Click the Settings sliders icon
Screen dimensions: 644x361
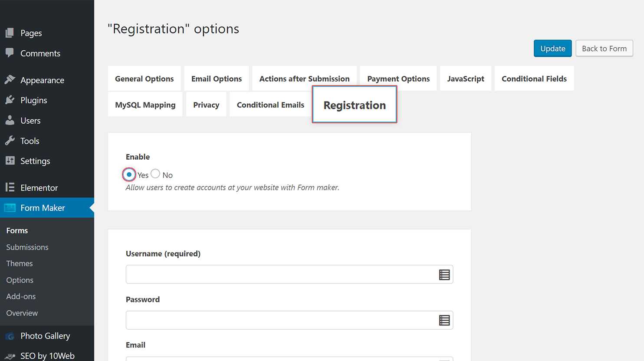(x=10, y=161)
